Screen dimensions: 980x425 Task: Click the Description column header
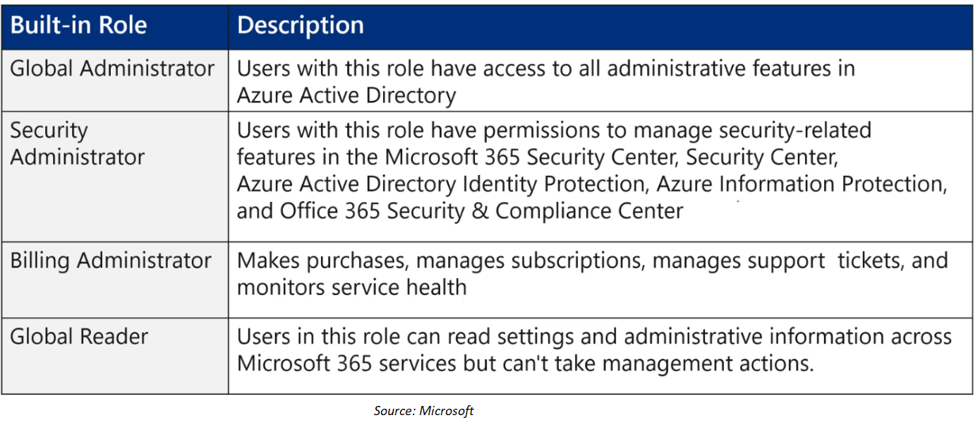click(x=301, y=26)
